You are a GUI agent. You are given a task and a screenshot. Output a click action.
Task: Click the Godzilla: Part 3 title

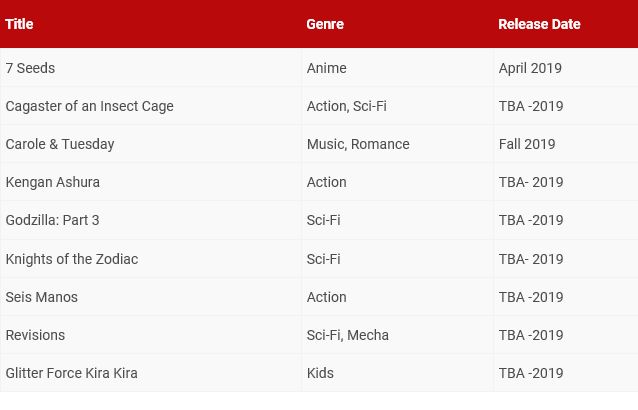(52, 220)
